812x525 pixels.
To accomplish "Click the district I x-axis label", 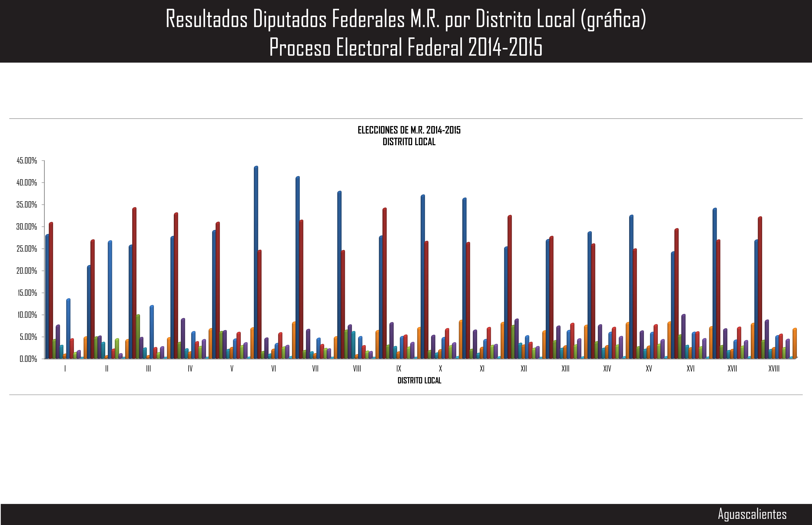I will point(65,368).
